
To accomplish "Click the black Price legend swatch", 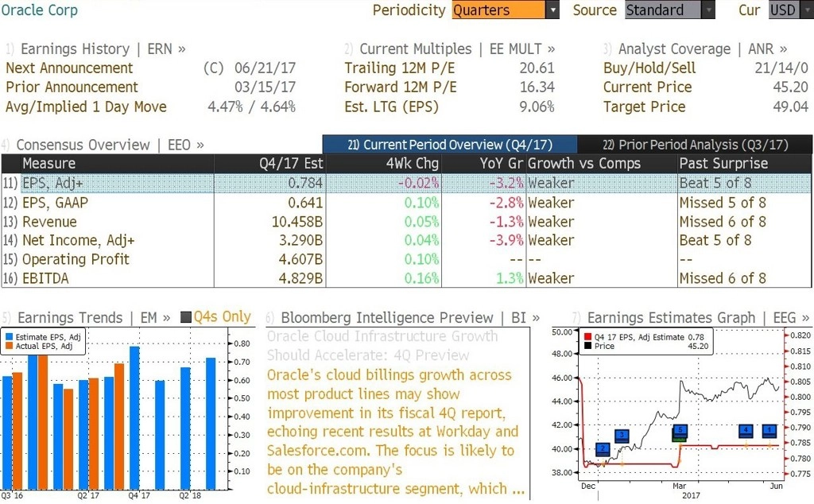I will pos(587,347).
